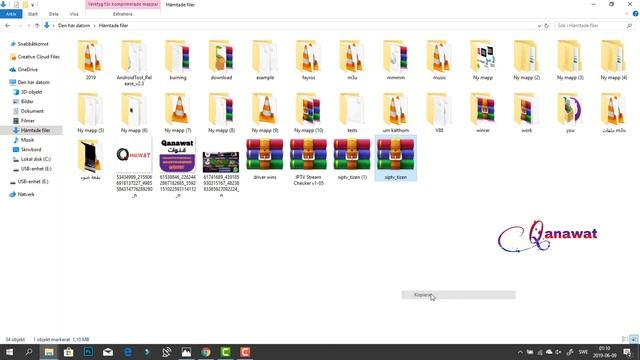This screenshot has width=640, height=360.
Task: Open the work folder
Action: click(527, 113)
